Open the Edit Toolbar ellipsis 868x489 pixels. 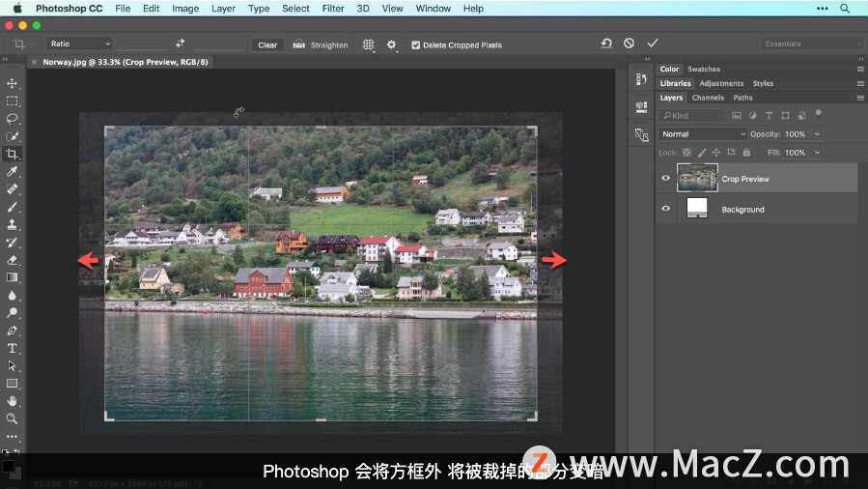click(x=12, y=437)
